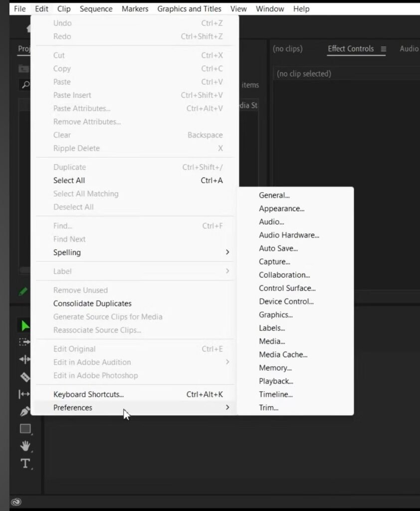Select the Pen tool
420x511 pixels.
pos(24,412)
